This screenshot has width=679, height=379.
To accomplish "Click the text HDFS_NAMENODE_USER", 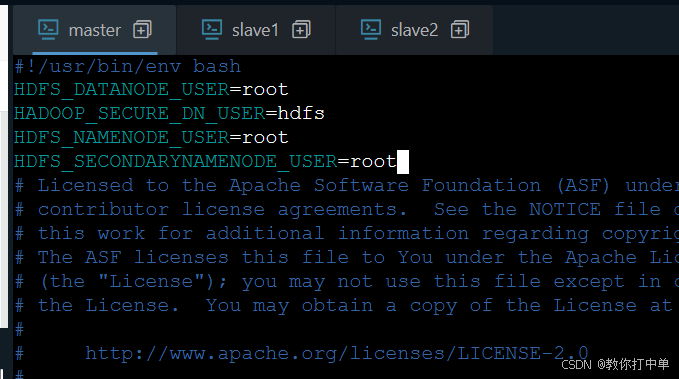I will click(x=122, y=138).
